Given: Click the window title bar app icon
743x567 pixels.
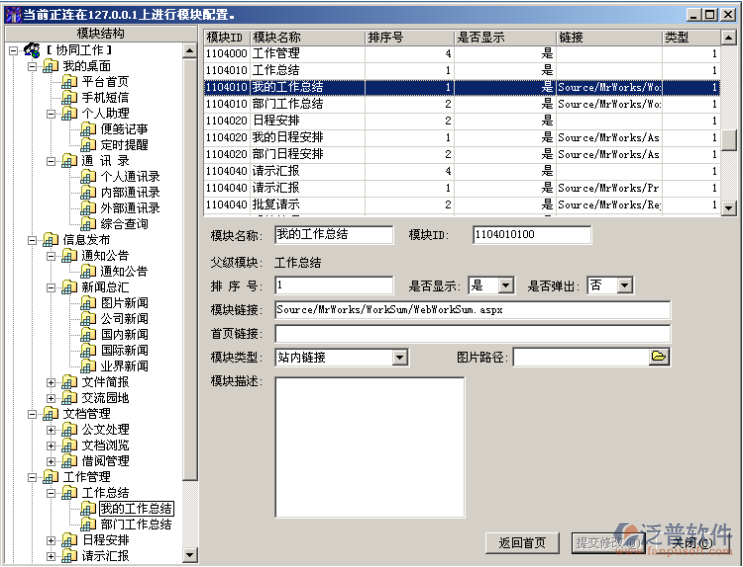Looking at the screenshot, I should [13, 14].
